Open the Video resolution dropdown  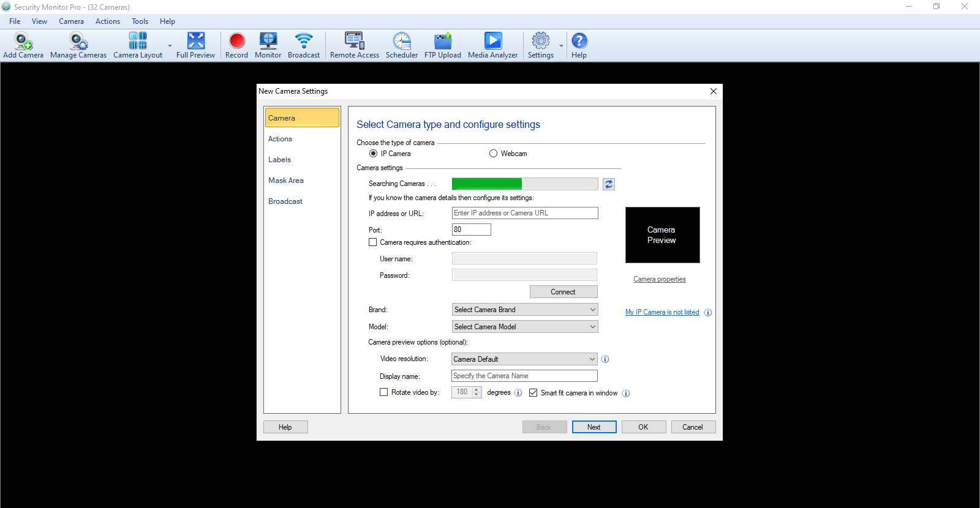click(x=525, y=359)
